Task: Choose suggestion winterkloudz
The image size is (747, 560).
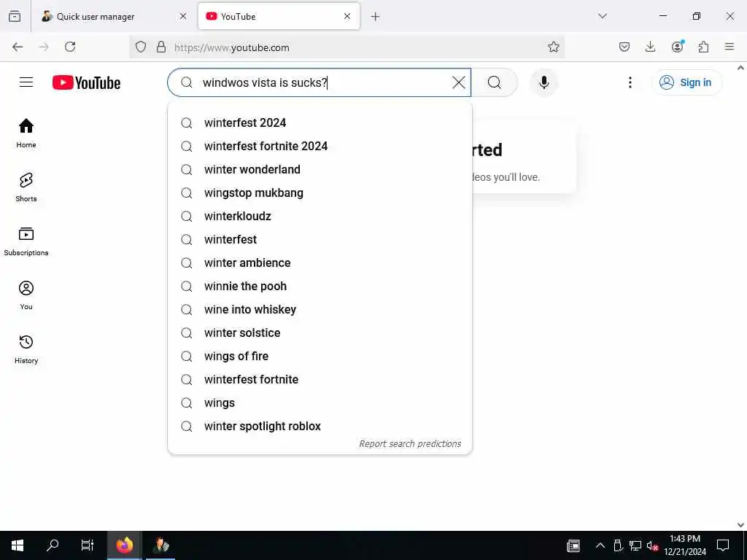Action: tap(320, 216)
